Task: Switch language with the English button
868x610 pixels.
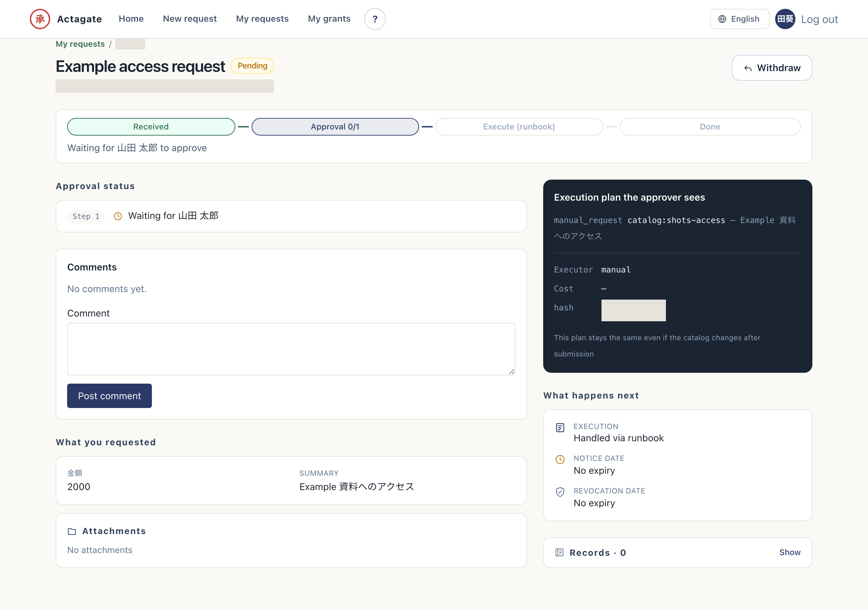Action: (739, 19)
